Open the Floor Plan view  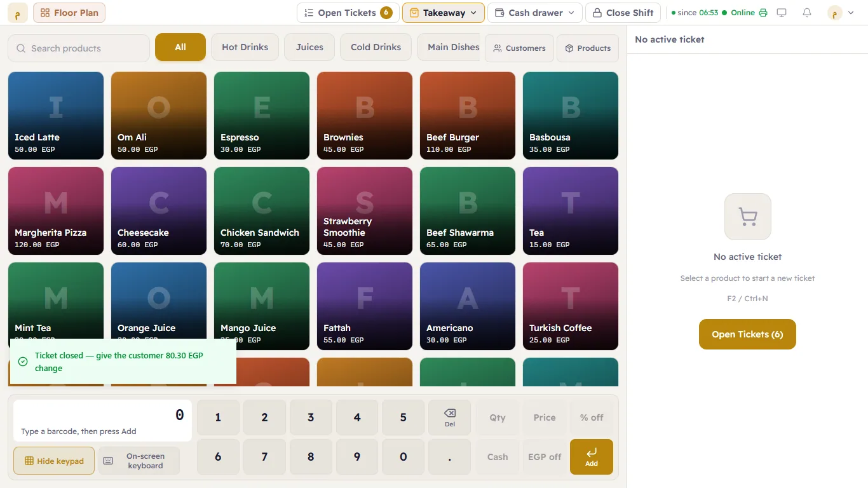click(69, 13)
